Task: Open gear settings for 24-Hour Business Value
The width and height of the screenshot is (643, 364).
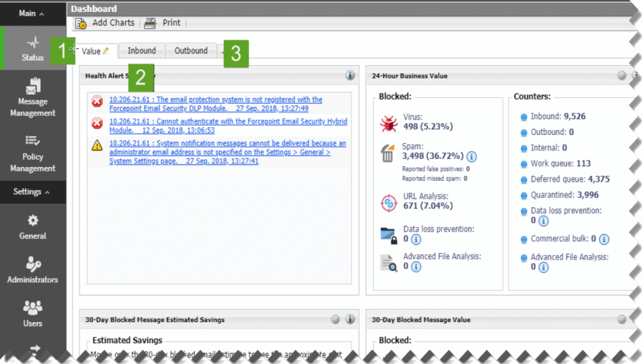Action: tap(621, 76)
